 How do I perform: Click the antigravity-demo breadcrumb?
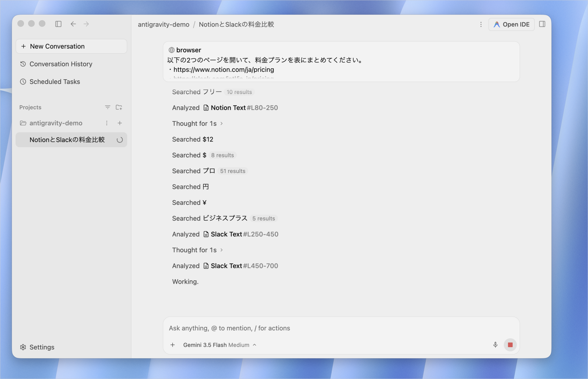point(164,24)
